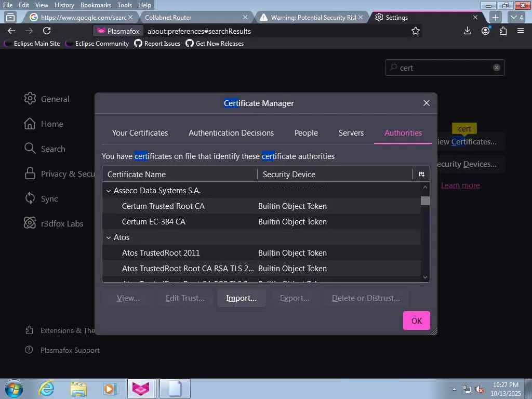Image resolution: width=532 pixels, height=399 pixels.
Task: Switch to Authentication Decisions tab
Action: [x=231, y=132]
